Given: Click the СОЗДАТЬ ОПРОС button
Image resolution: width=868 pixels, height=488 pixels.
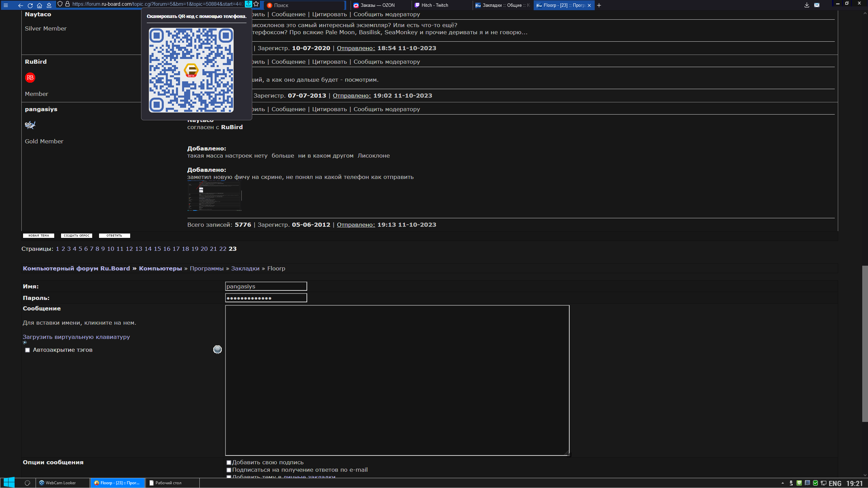Looking at the screenshot, I should point(77,236).
